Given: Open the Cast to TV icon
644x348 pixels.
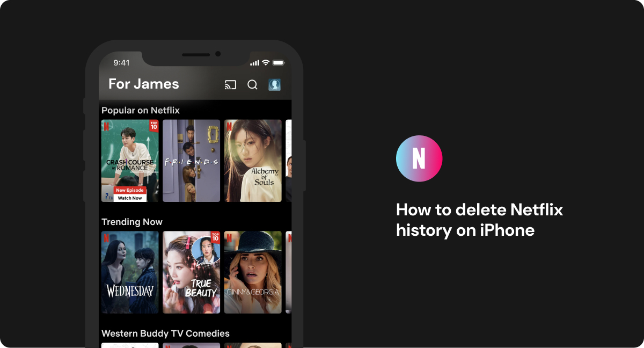Looking at the screenshot, I should [230, 84].
